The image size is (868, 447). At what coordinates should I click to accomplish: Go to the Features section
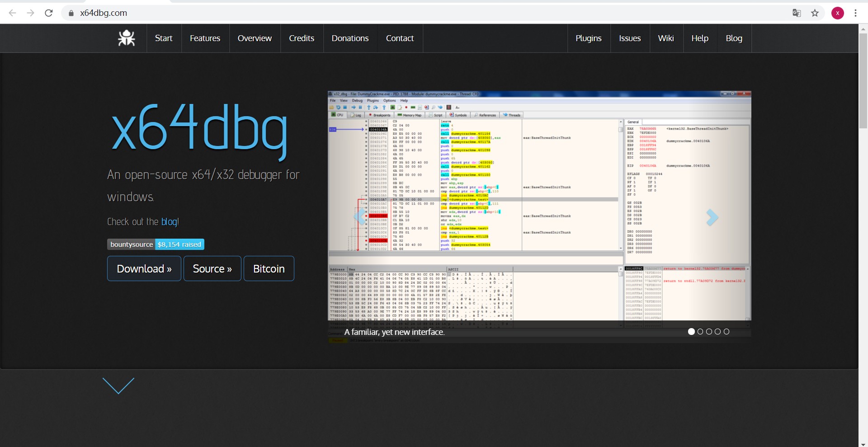point(205,38)
